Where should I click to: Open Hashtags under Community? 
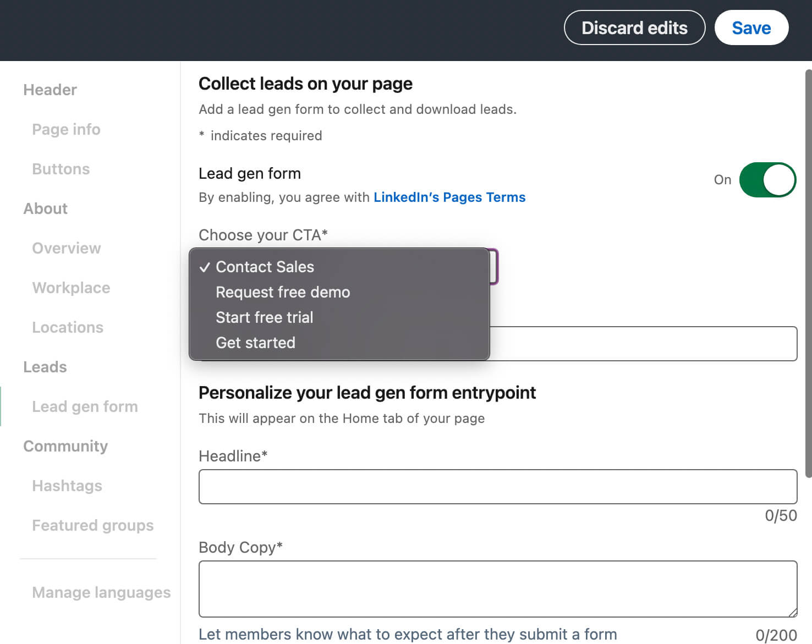pos(67,486)
